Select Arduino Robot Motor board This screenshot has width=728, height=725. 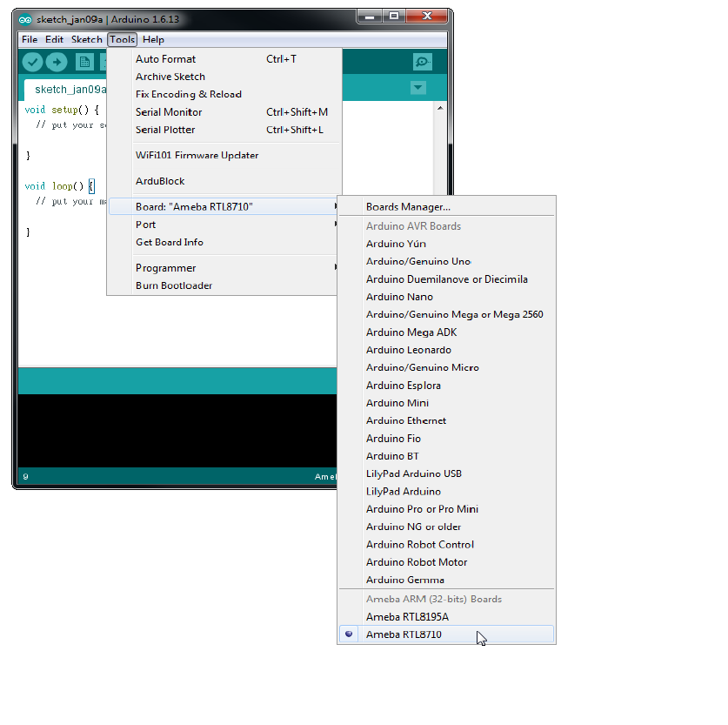pyautogui.click(x=447, y=562)
